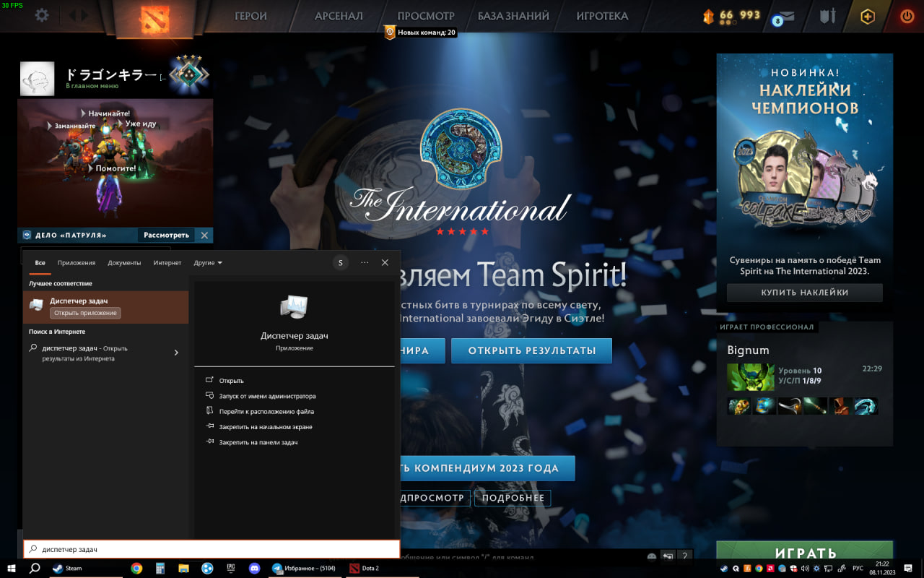Click the Bignum hero portrait
Image resolution: width=924 pixels, height=578 pixels.
[x=750, y=377]
